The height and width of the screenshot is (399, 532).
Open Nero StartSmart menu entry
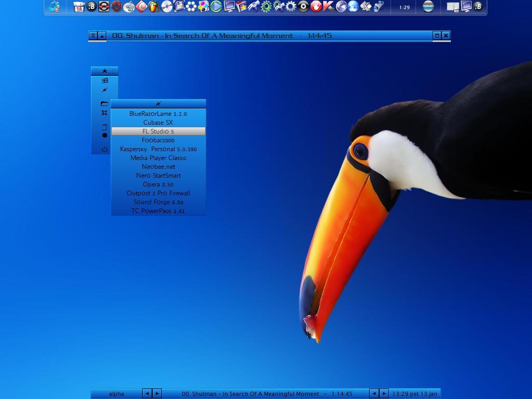[x=158, y=176]
